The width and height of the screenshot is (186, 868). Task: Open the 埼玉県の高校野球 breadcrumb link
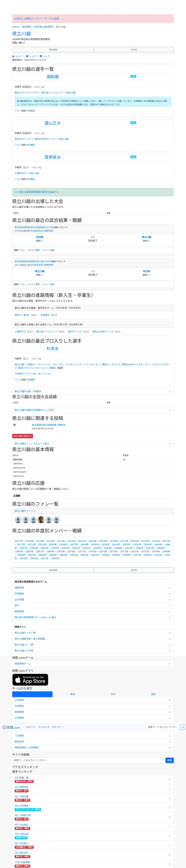[x=44, y=27]
